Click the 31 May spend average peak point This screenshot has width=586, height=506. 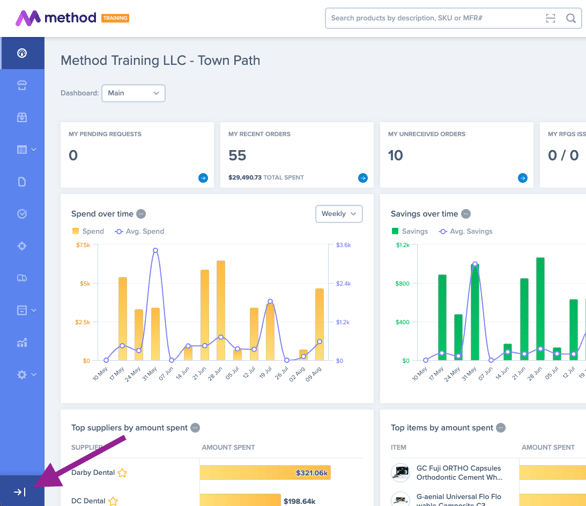155,250
